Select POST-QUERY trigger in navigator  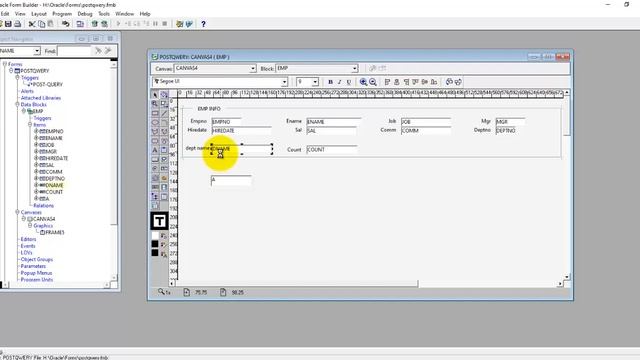47,84
